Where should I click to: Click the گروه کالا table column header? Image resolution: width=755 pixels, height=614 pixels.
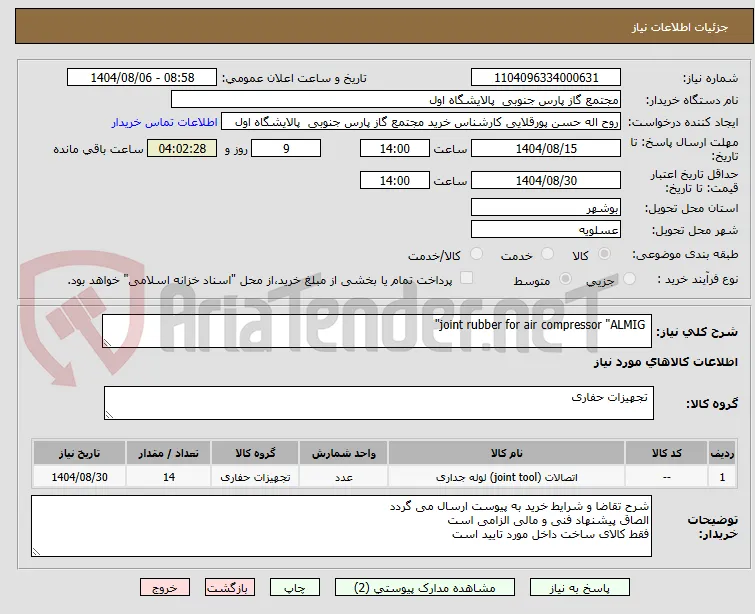[255, 453]
